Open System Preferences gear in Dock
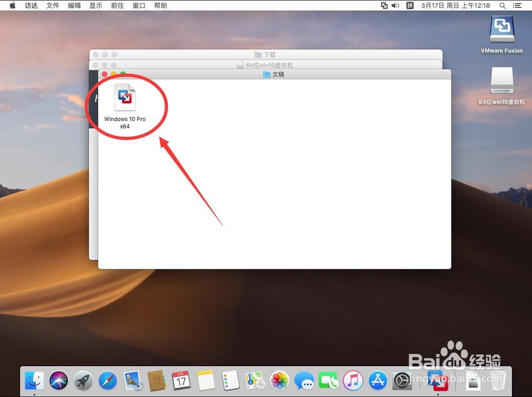 click(x=402, y=381)
